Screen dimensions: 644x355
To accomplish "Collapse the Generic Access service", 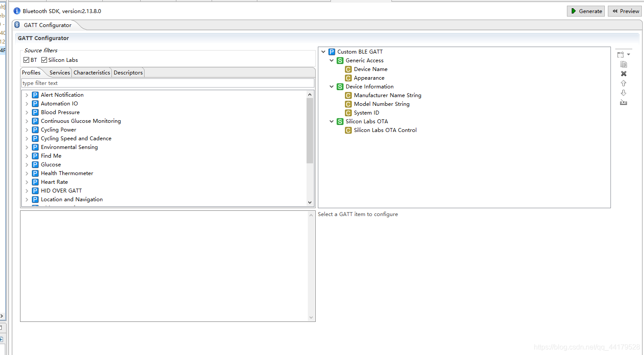I will click(x=332, y=61).
